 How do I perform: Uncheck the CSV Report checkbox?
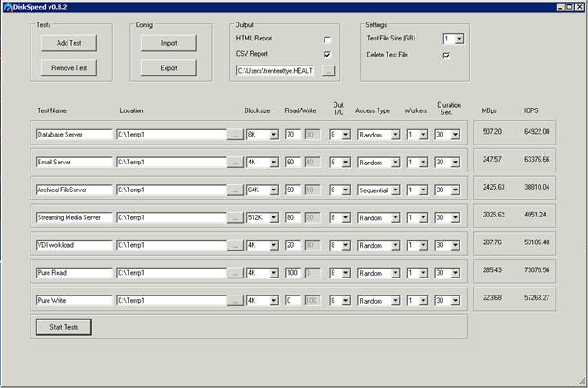pyautogui.click(x=327, y=55)
